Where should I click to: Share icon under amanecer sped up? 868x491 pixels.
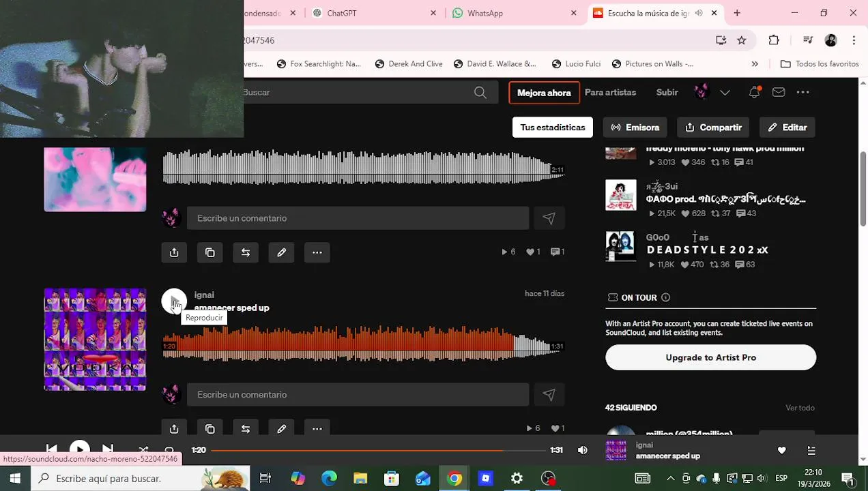174,428
